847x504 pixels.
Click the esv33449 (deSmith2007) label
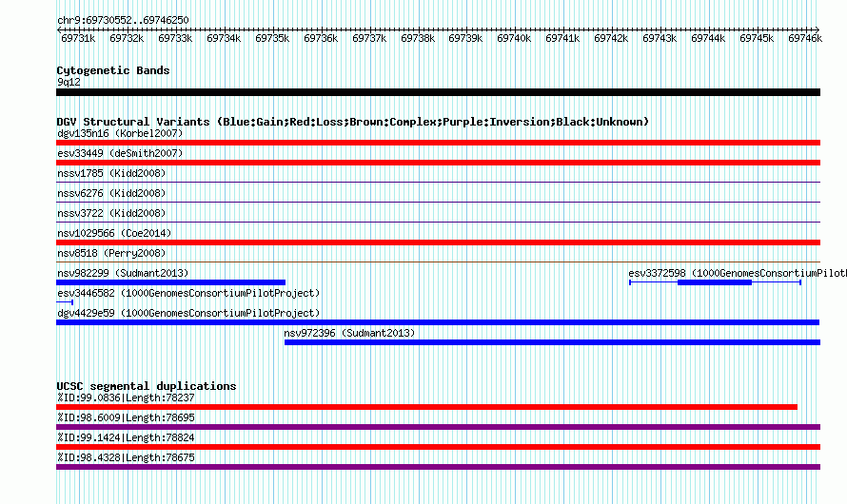[120, 153]
